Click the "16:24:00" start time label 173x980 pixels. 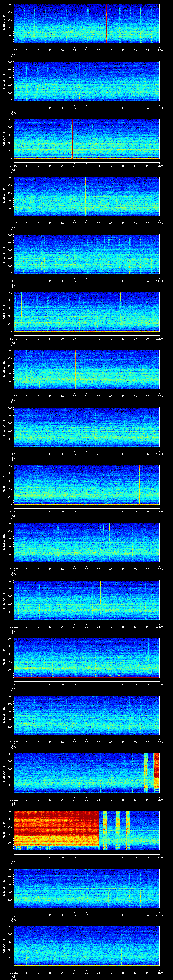click(x=13, y=511)
